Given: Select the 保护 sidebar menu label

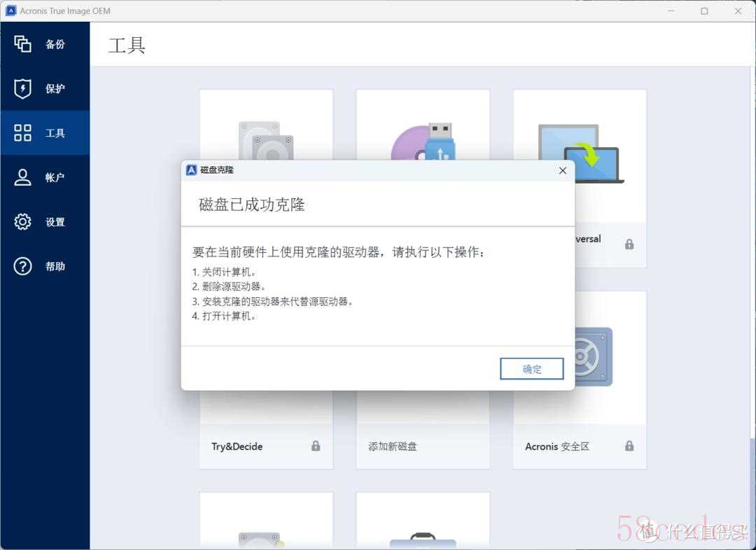Looking at the screenshot, I should [55, 89].
